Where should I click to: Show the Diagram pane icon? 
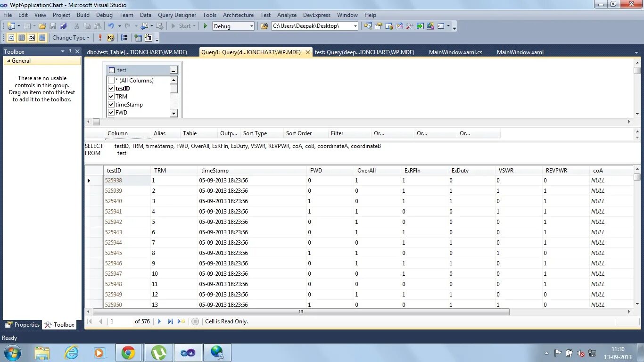coord(11,38)
